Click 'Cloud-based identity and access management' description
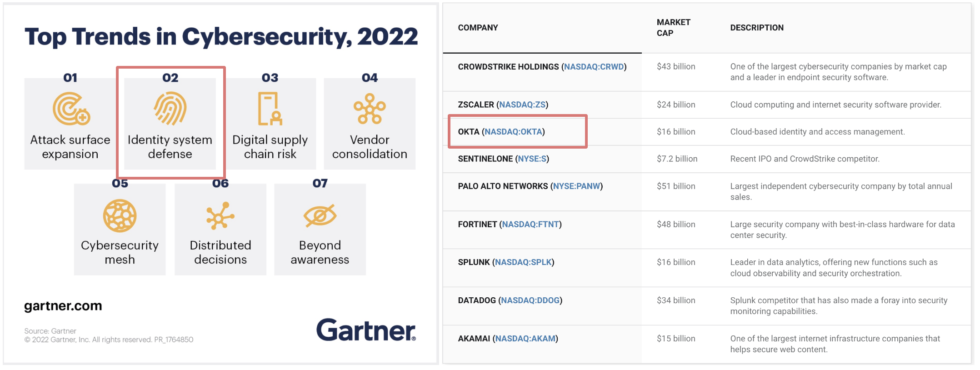The width and height of the screenshot is (980, 370). click(x=817, y=132)
